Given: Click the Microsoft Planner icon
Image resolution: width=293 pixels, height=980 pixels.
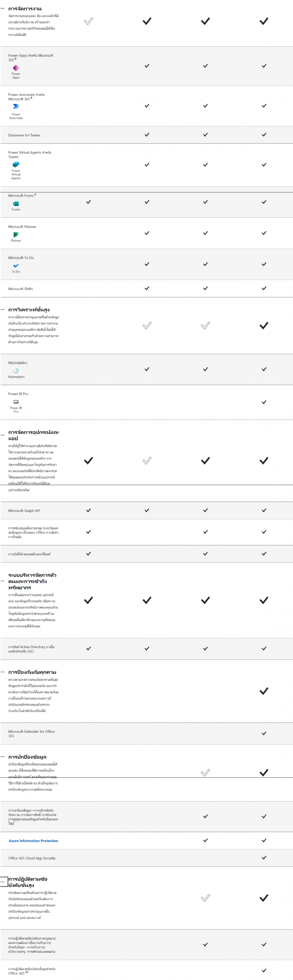Looking at the screenshot, I should point(16,235).
